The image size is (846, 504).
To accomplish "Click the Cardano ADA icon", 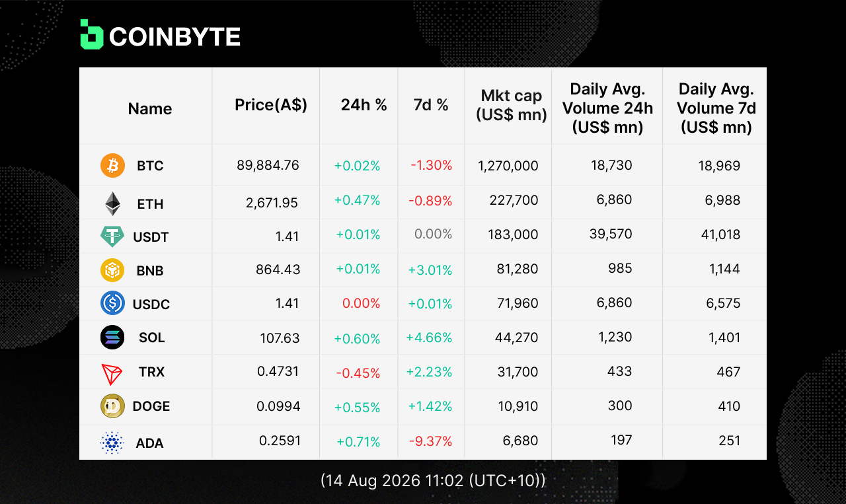I will [112, 443].
